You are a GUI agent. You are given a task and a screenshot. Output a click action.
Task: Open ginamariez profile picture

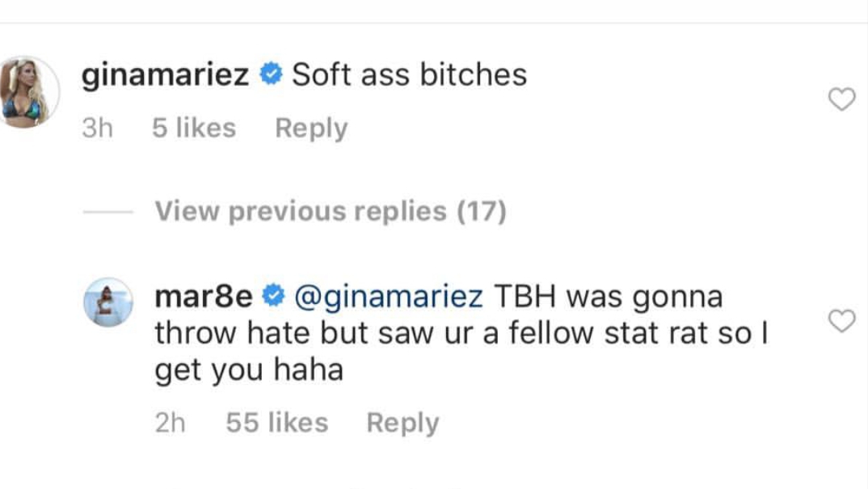pos(27,92)
